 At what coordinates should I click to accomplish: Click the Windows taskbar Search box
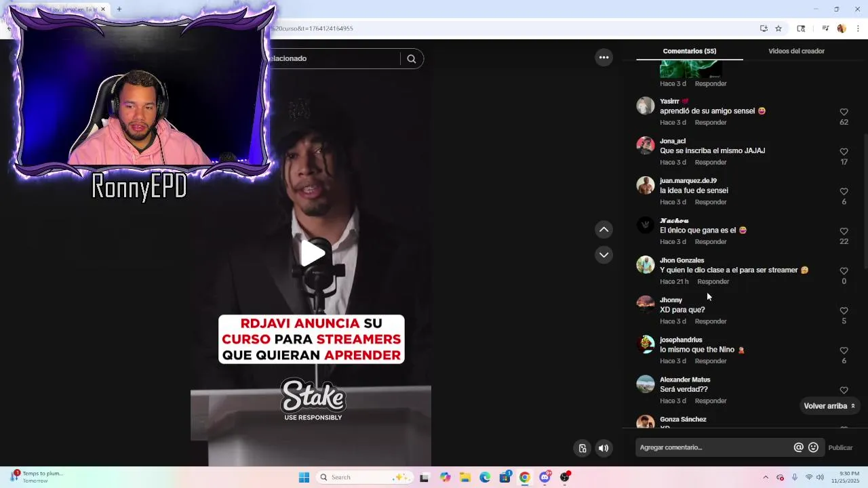(363, 477)
